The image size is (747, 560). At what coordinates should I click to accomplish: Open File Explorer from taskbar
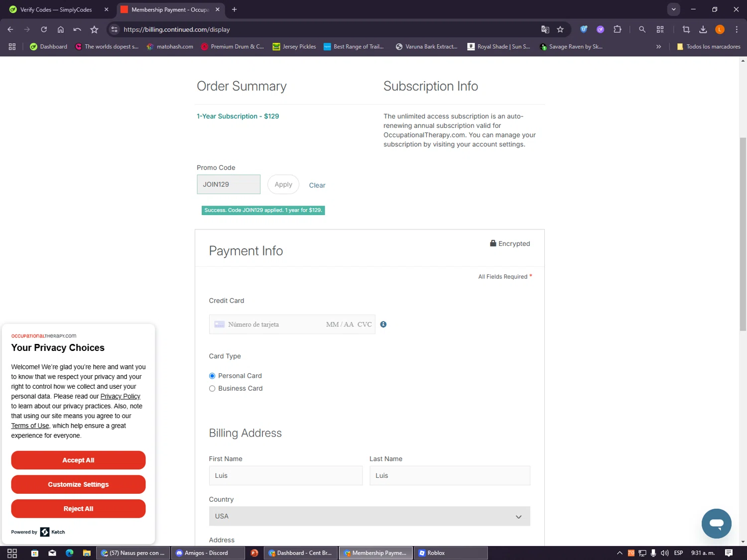(87, 553)
